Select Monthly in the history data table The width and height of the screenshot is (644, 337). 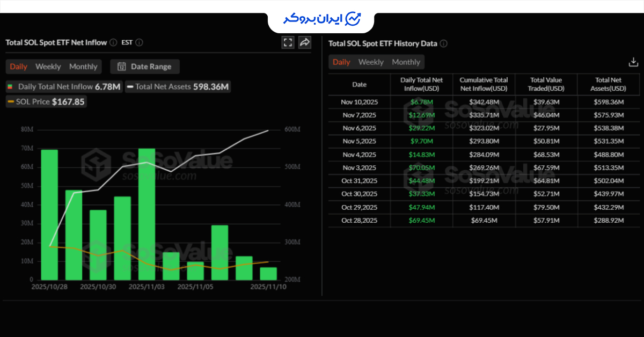point(406,62)
